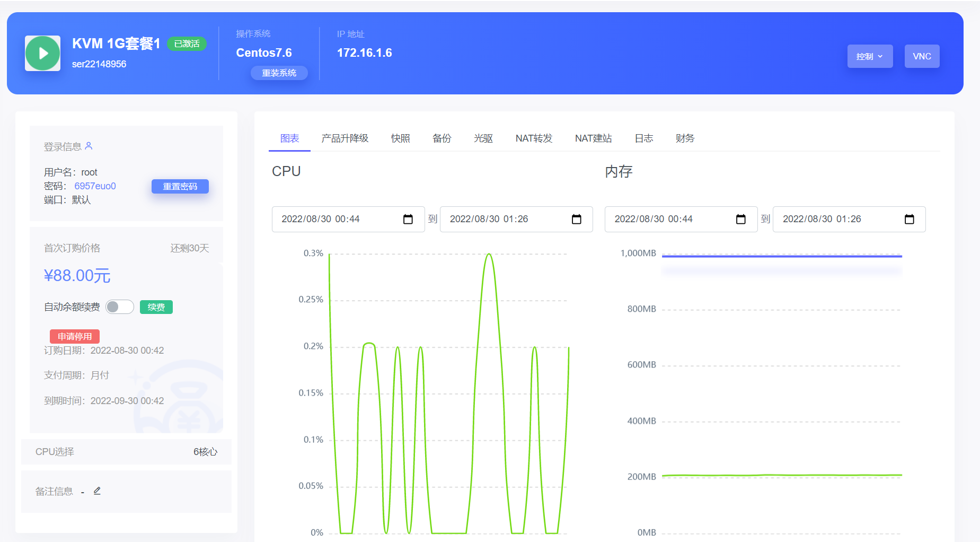Click the KVM 1G套餐1 product title

[116, 43]
